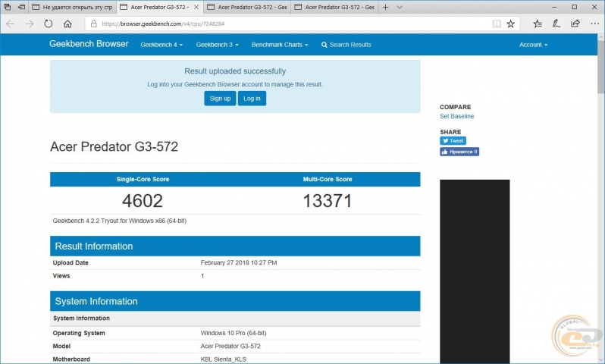Image resolution: width=605 pixels, height=364 pixels.
Task: Click the KBL Sienta_KLS motherboard value
Action: (x=224, y=359)
